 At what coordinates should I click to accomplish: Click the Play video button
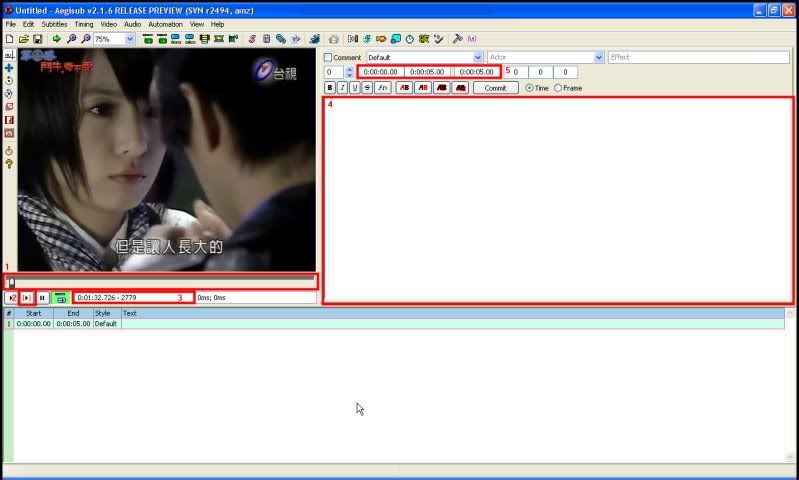[x=11, y=298]
